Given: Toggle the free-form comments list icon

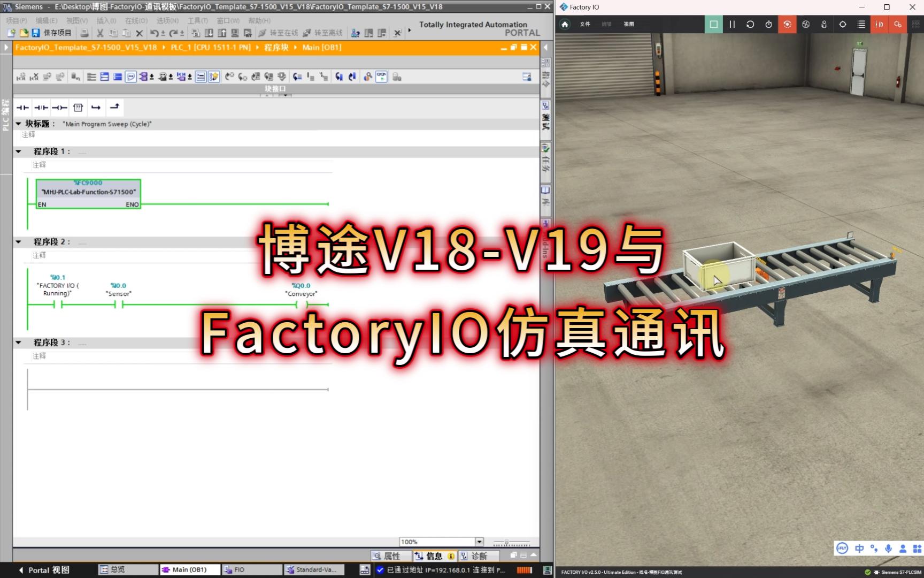Looking at the screenshot, I should 201,77.
